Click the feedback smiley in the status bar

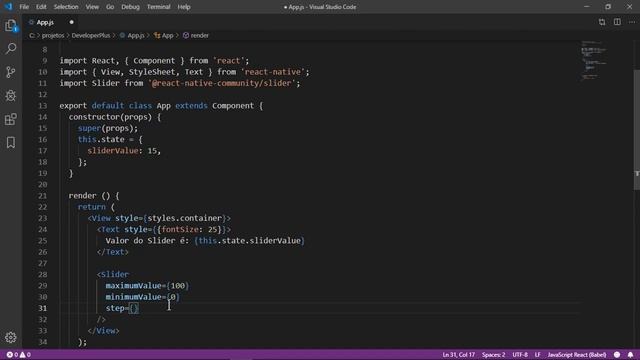(617, 355)
